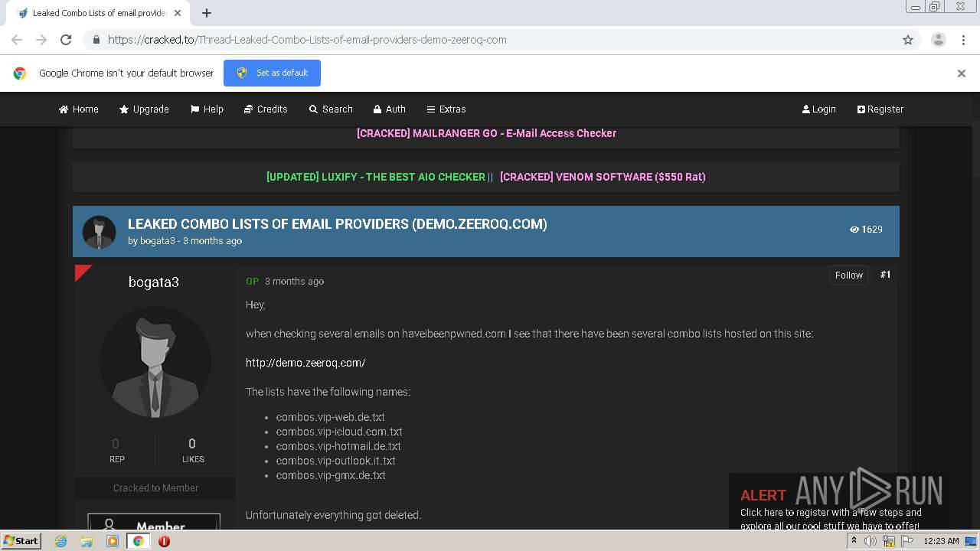Click the browser forward arrow
Screen dimensions: 980x551
click(41, 40)
